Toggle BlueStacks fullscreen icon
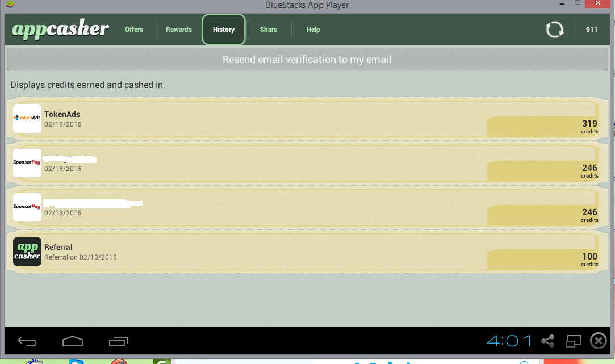 tap(573, 341)
